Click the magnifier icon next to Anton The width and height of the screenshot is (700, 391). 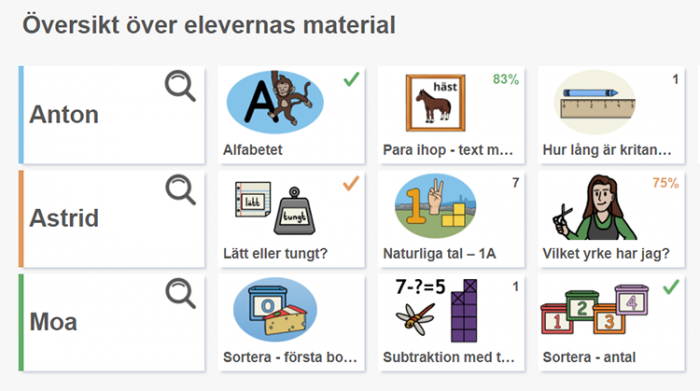pyautogui.click(x=180, y=86)
